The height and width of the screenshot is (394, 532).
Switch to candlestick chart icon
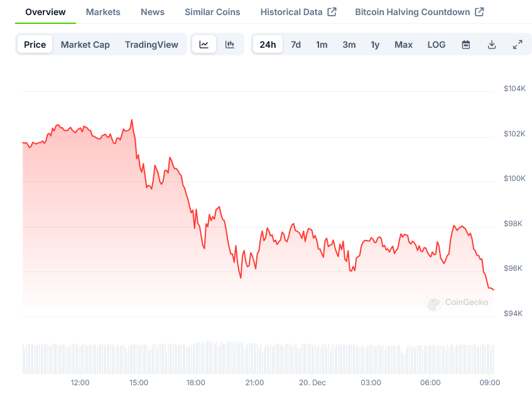click(x=230, y=45)
